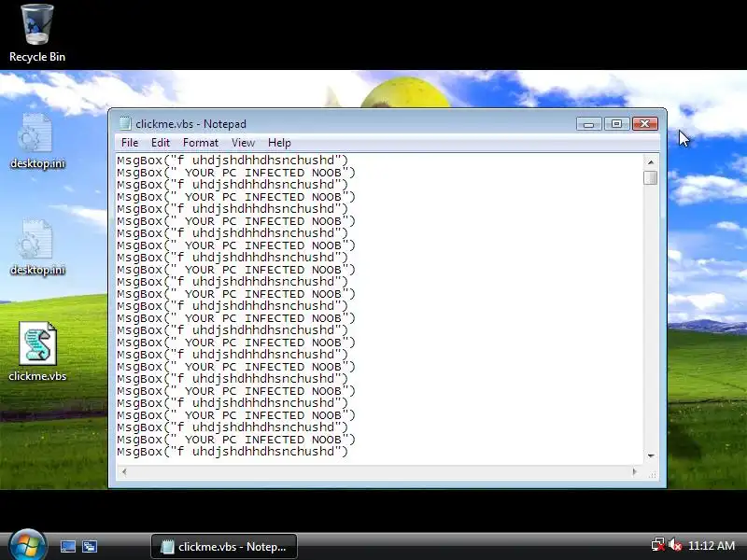Click the muted volume tray icon
This screenshot has width=747, height=560.
point(674,545)
